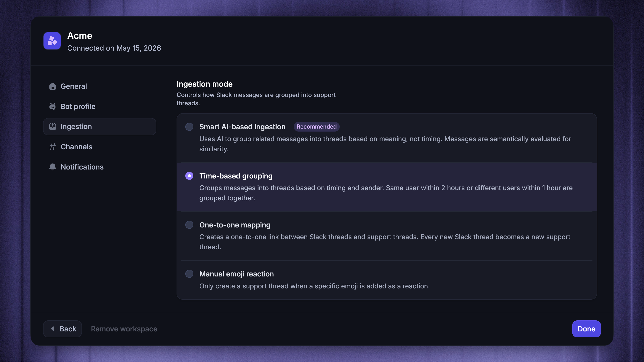Click the Bot profile robot icon
The width and height of the screenshot is (644, 362).
[x=52, y=106]
